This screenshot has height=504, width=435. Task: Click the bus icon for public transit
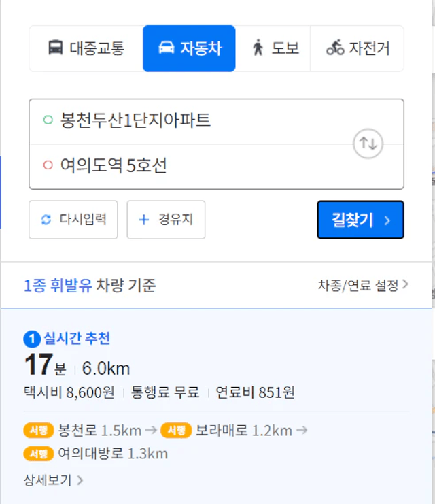(x=55, y=48)
